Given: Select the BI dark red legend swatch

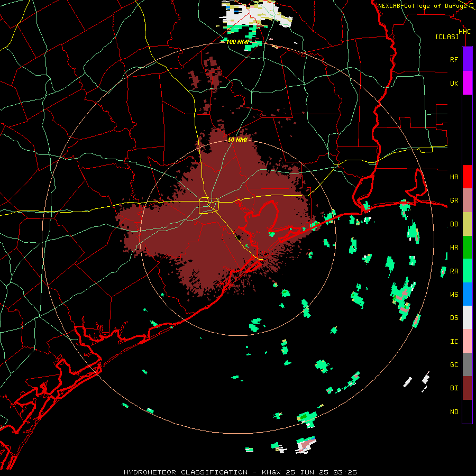Looking at the screenshot, I should click(x=467, y=388).
